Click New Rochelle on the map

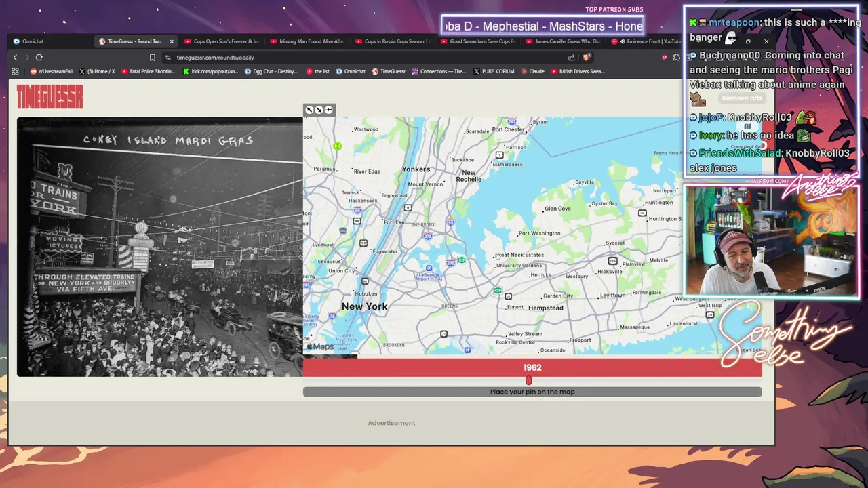[469, 176]
